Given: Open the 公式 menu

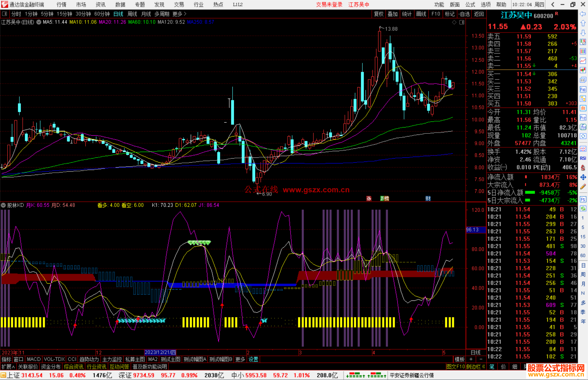Looking at the screenshot, I should click(x=470, y=4).
